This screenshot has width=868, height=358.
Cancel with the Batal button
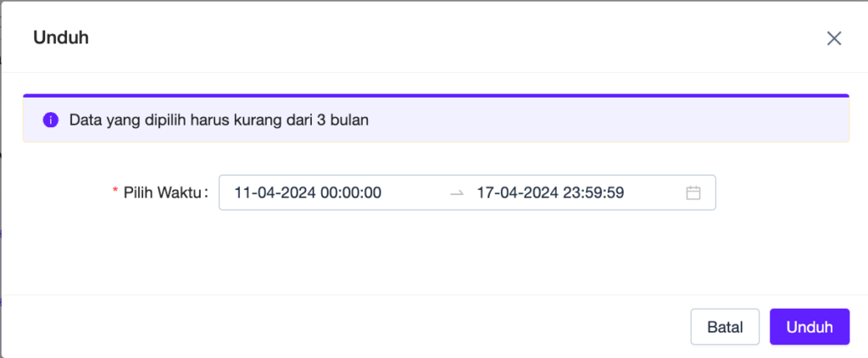pos(725,327)
